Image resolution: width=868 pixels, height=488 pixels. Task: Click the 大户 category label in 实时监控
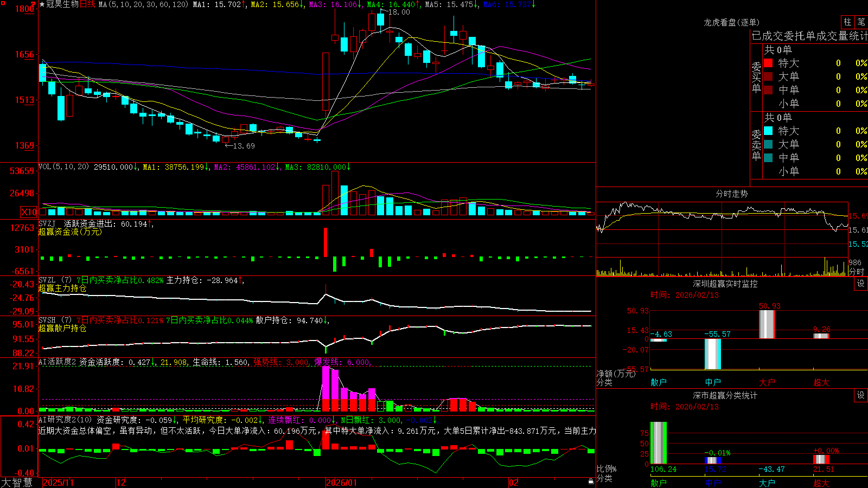tap(767, 382)
